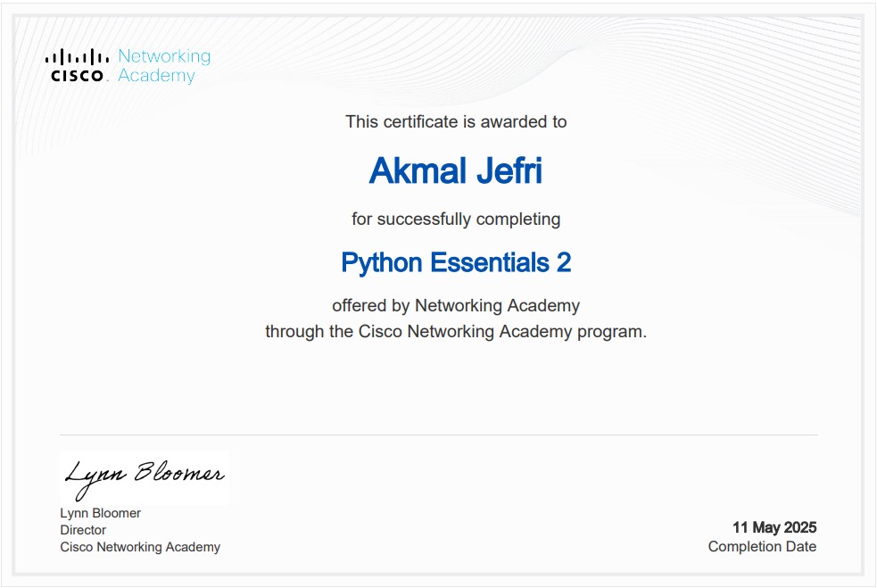Click 'through the Cisco Networking Academy program.' line
Image resolution: width=877 pixels, height=588 pixels.
[x=456, y=331]
